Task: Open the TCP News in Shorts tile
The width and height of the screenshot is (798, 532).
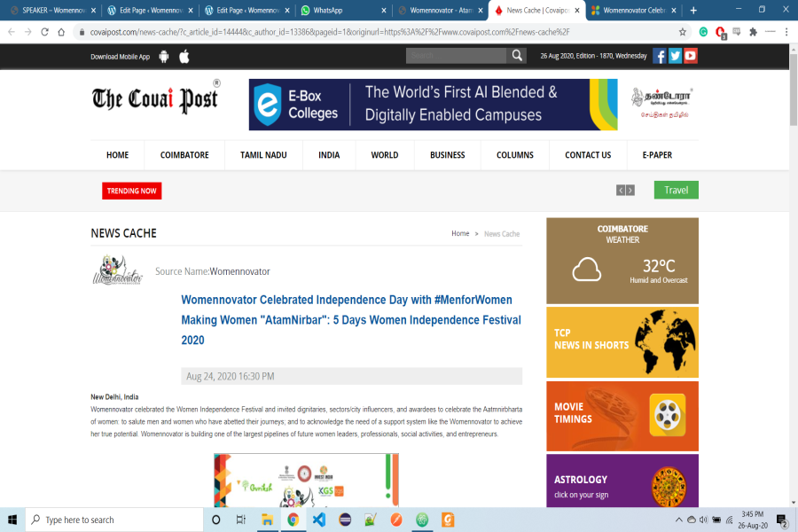Action: [x=622, y=342]
